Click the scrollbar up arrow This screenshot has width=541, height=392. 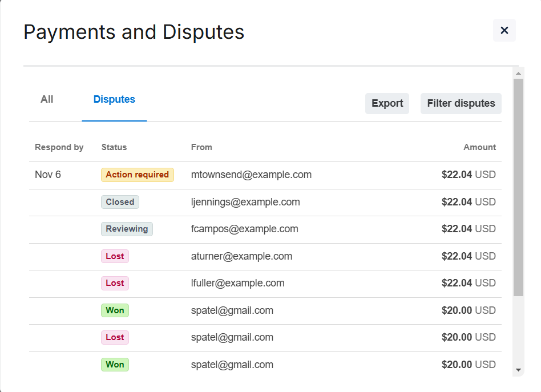(518, 74)
